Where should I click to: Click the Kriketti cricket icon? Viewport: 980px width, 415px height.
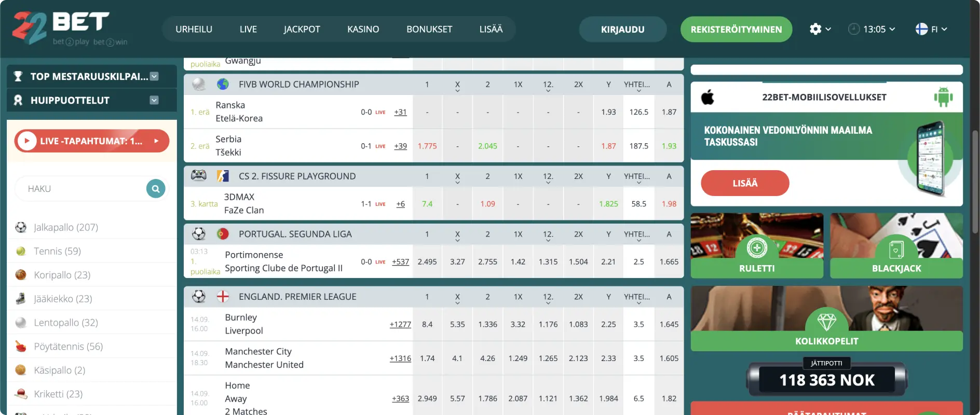(x=21, y=394)
